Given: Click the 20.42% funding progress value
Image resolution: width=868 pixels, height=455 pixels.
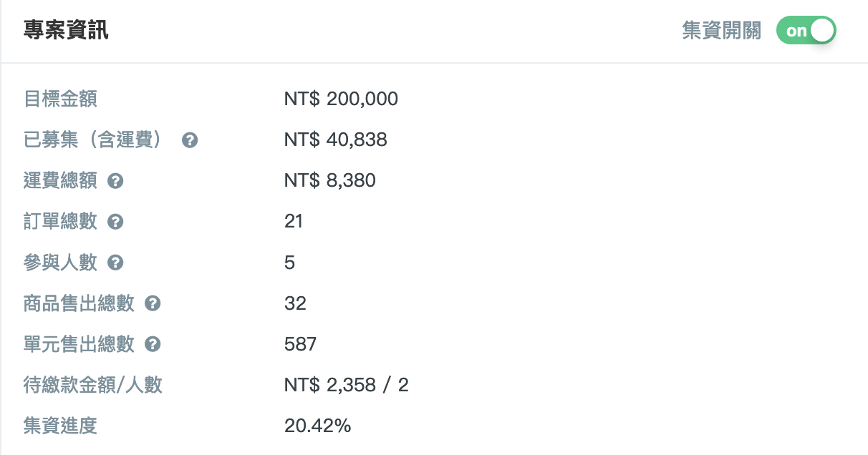Looking at the screenshot, I should click(x=317, y=426).
